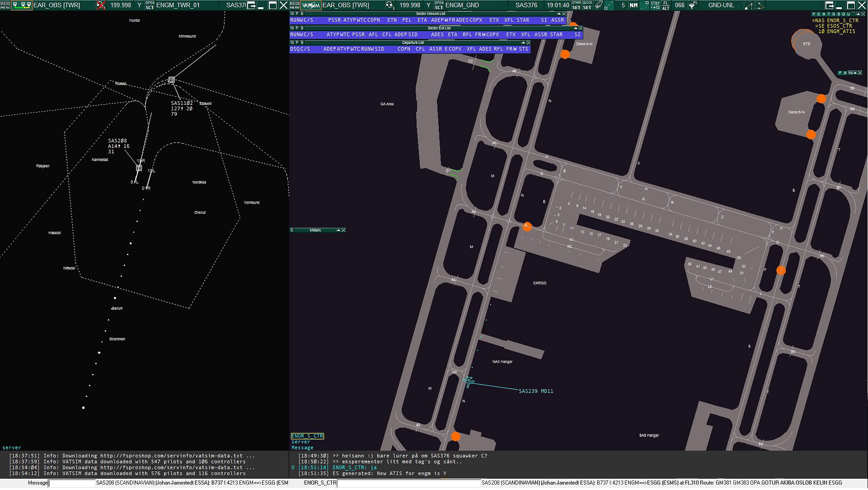868x490 pixels.
Task: Collapse the Departure List panel
Action: [523, 43]
